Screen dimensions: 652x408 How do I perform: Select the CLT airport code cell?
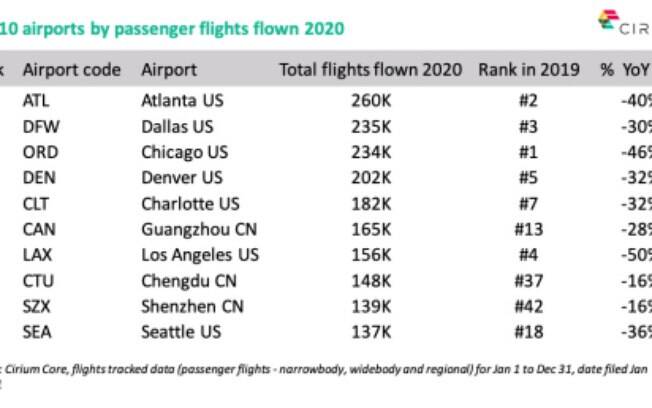pyautogui.click(x=36, y=204)
